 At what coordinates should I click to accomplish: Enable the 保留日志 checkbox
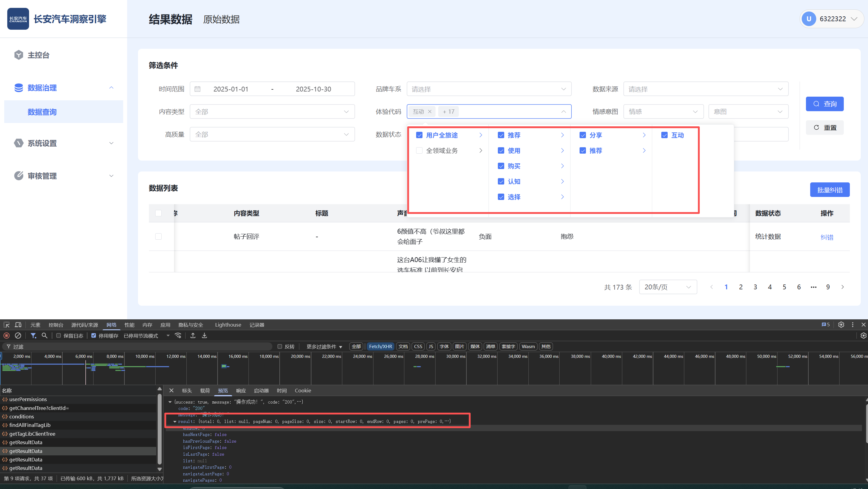[59, 336]
